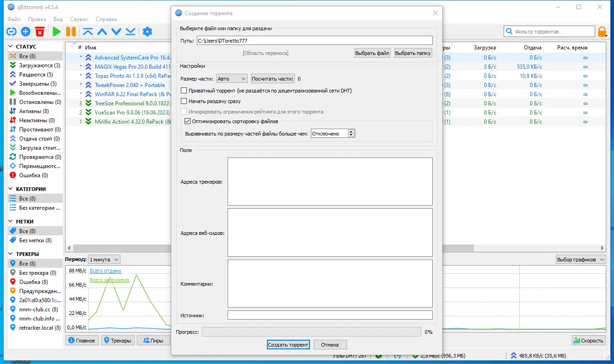Click the Фильтр торрентов search field
Screen dimensions: 614x364
549,32
